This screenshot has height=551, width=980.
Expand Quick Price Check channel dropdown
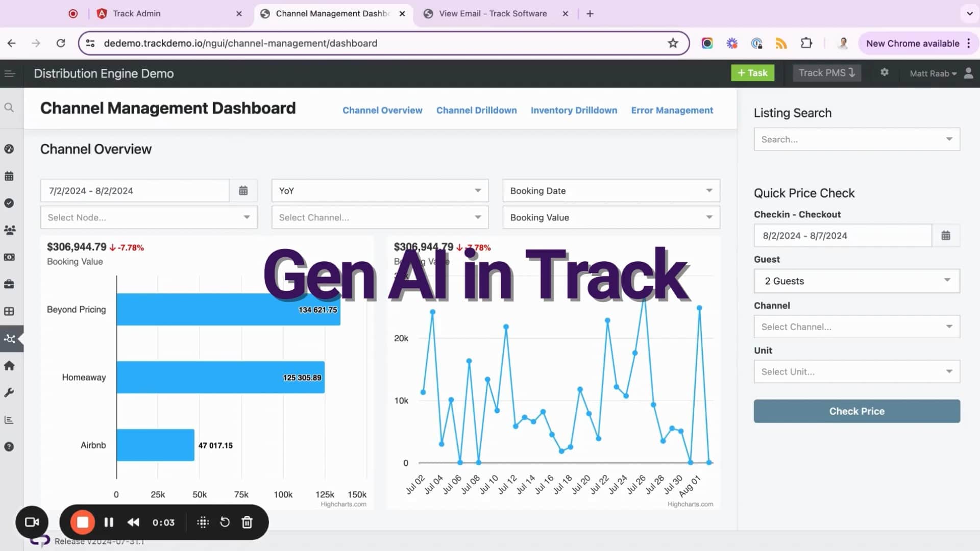click(x=856, y=327)
